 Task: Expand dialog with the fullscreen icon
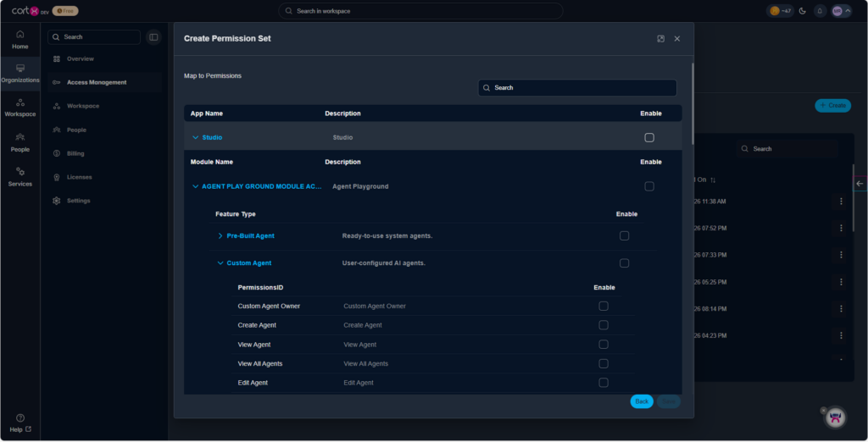coord(660,39)
